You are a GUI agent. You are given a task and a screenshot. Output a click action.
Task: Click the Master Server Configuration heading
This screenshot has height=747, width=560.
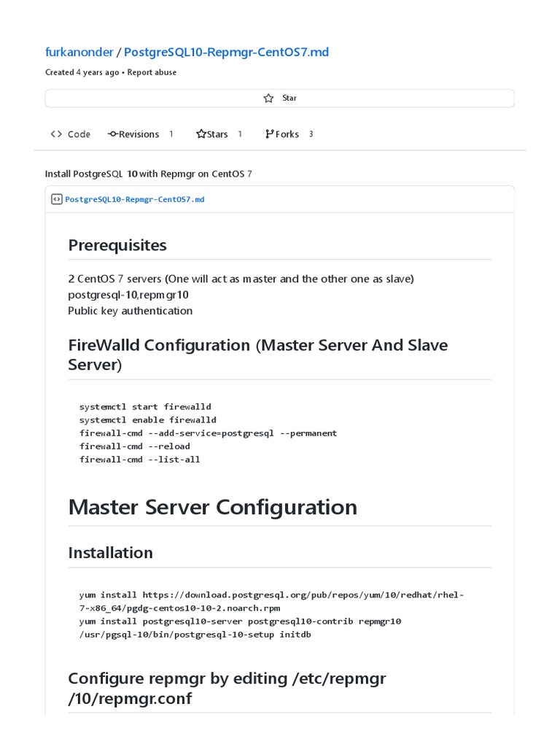point(212,507)
